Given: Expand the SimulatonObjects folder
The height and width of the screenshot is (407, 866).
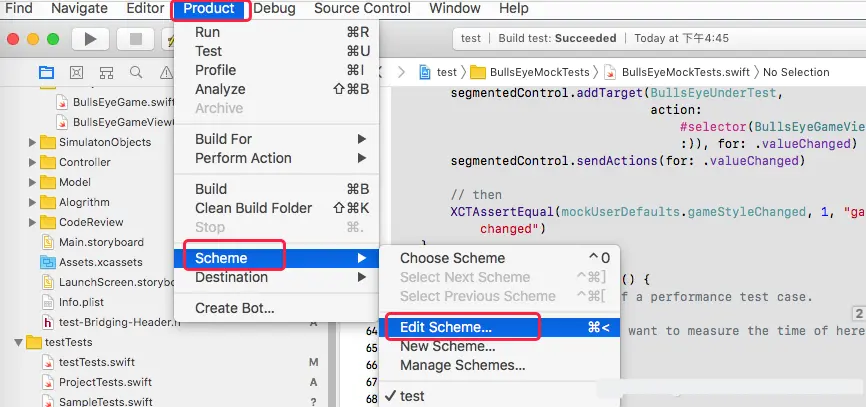Looking at the screenshot, I should tap(33, 142).
